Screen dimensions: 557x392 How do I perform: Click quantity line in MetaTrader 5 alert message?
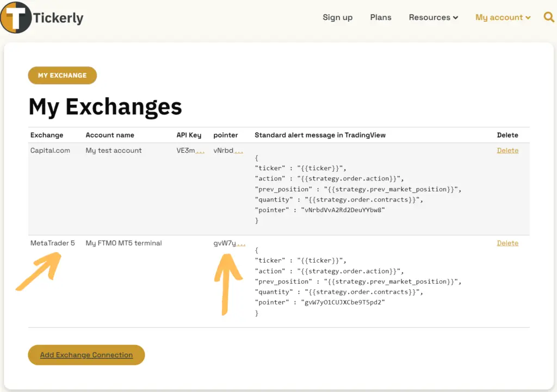point(339,292)
